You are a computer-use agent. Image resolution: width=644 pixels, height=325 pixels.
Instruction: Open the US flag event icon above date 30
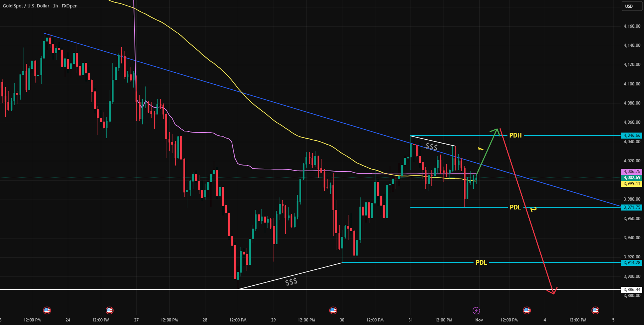333,310
